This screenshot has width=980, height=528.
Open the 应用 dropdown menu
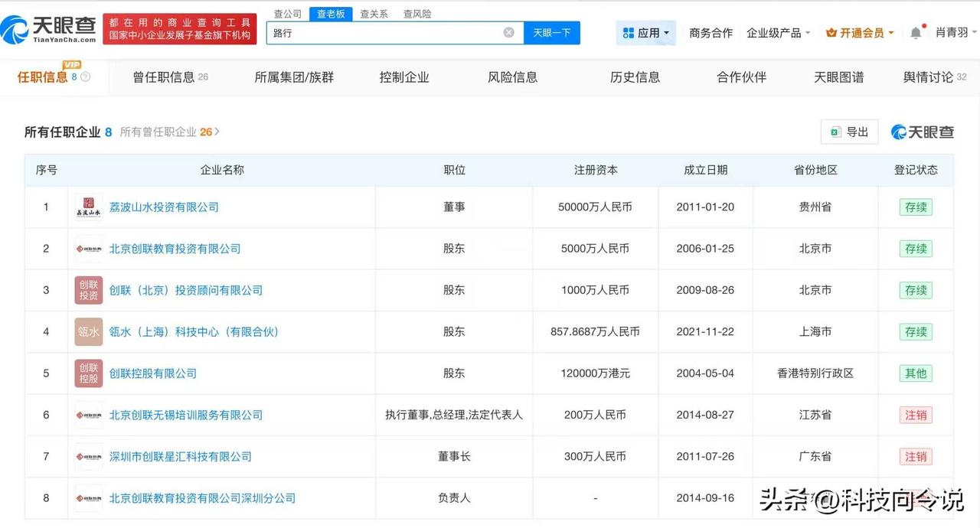645,33
